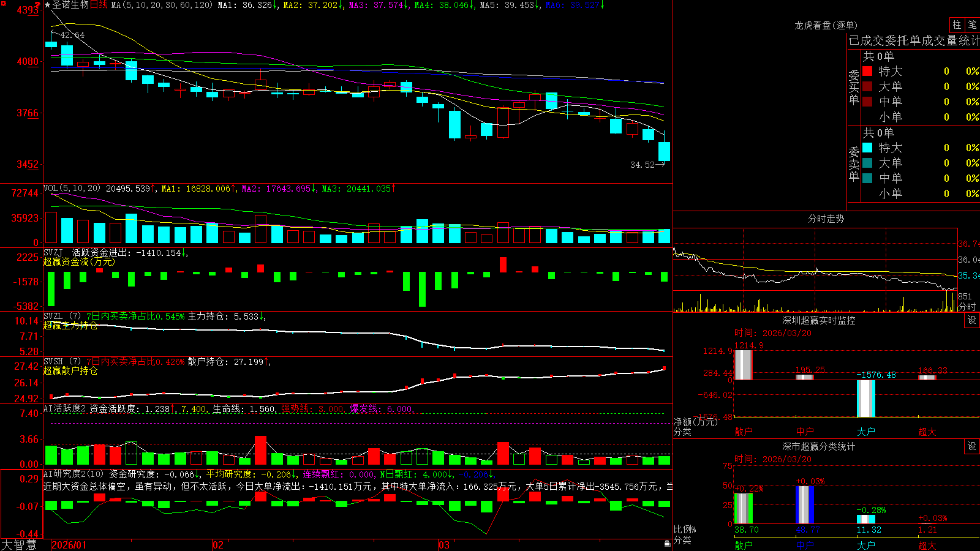Click the teal 中单 sell order swatch
This screenshot has width=980, height=551.
pyautogui.click(x=867, y=178)
